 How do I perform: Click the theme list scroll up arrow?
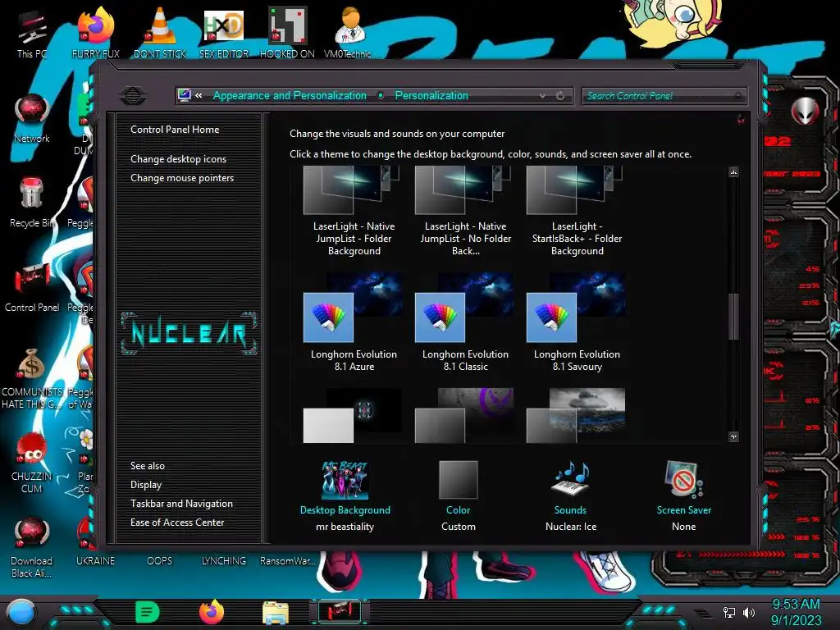733,172
